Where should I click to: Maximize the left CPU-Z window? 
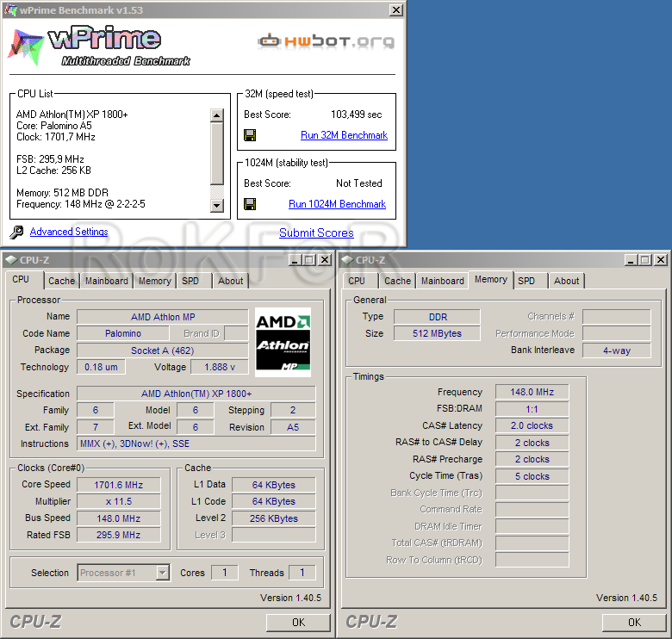pyautogui.click(x=309, y=260)
